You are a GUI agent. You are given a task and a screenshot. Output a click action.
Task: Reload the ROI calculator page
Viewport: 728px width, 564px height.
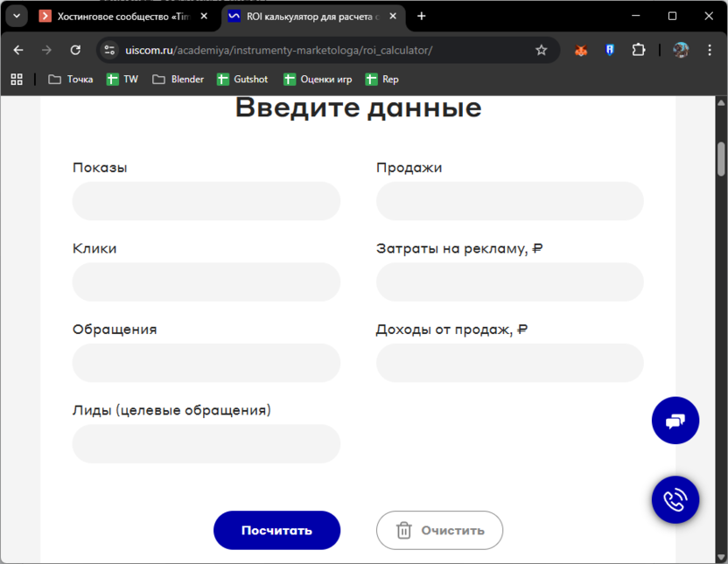[x=73, y=50]
